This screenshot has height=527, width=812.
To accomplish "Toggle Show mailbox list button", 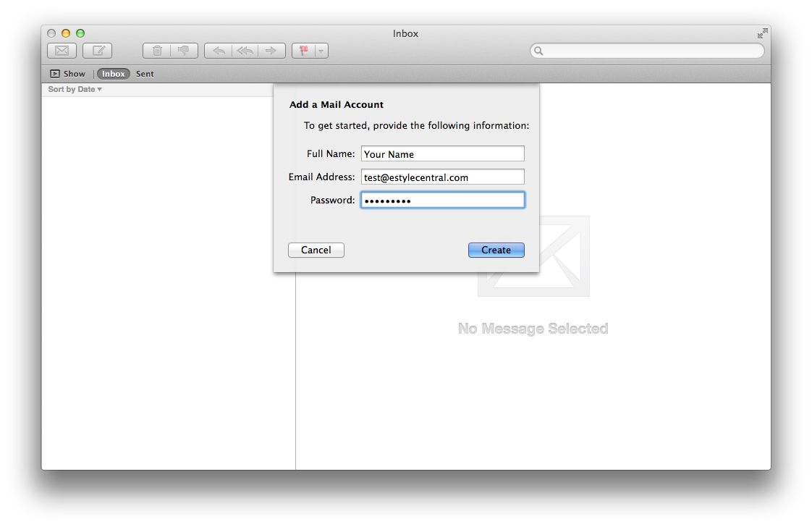I will [67, 74].
